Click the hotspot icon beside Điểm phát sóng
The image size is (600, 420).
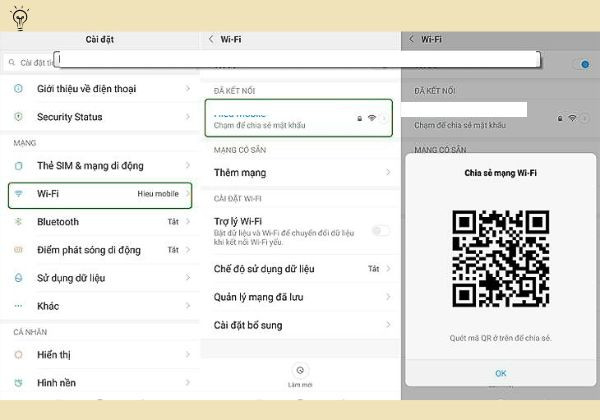18,250
